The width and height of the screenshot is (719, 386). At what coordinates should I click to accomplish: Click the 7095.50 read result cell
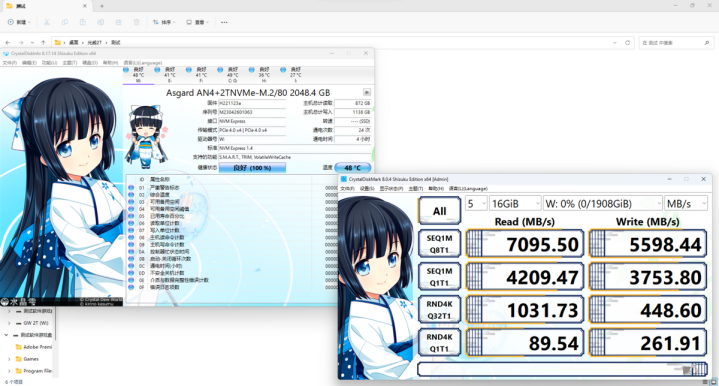(x=525, y=244)
